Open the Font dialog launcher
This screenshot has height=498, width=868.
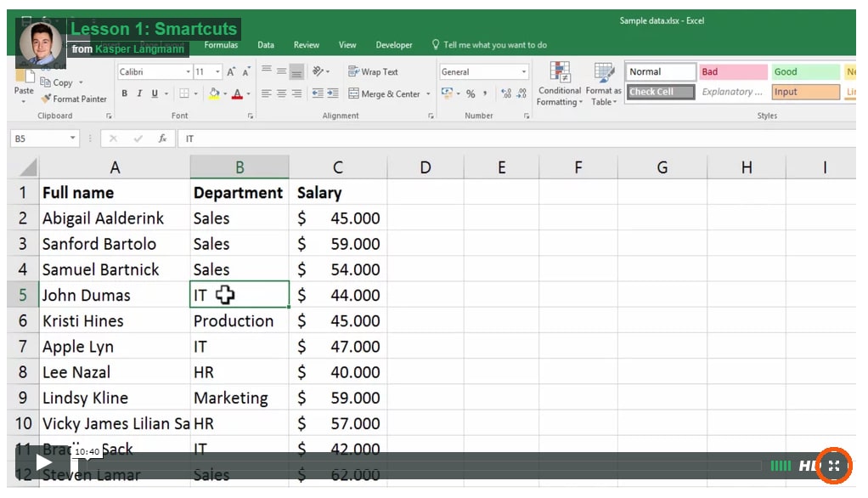(x=251, y=116)
